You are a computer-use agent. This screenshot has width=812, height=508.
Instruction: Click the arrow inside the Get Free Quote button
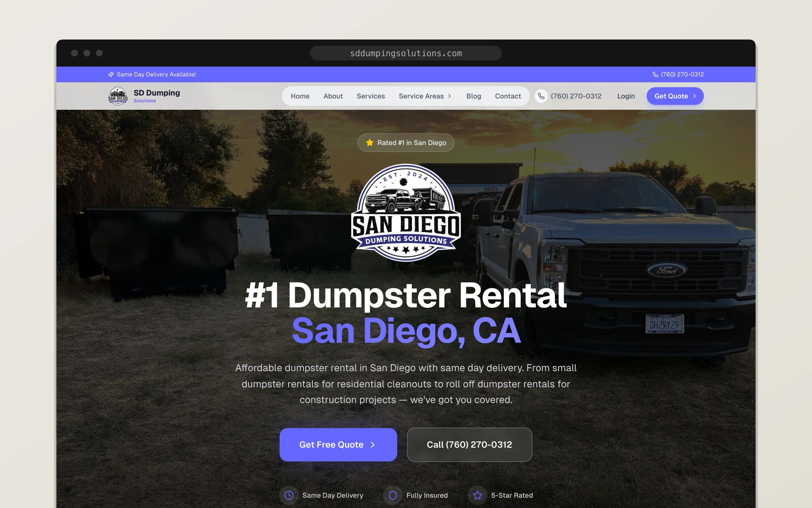[x=372, y=444]
